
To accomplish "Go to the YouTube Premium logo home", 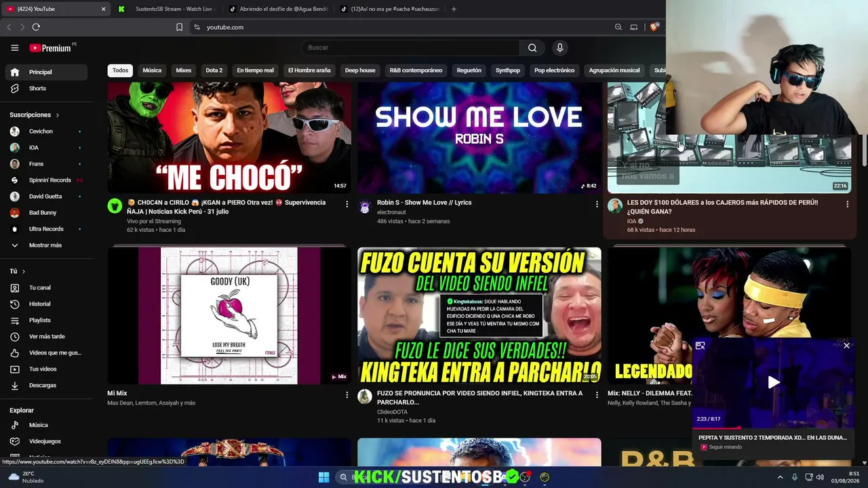I will tap(50, 48).
